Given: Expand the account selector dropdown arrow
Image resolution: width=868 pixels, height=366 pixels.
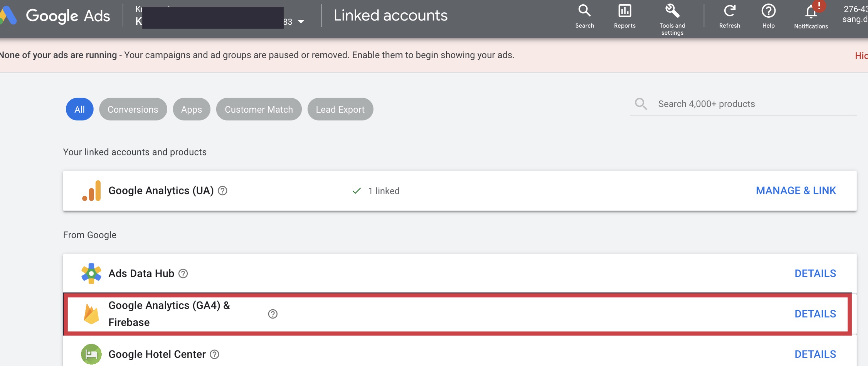Looking at the screenshot, I should tap(301, 22).
